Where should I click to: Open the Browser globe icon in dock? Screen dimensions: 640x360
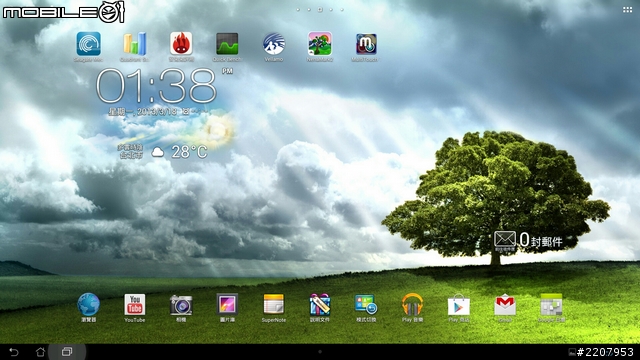[x=89, y=304]
